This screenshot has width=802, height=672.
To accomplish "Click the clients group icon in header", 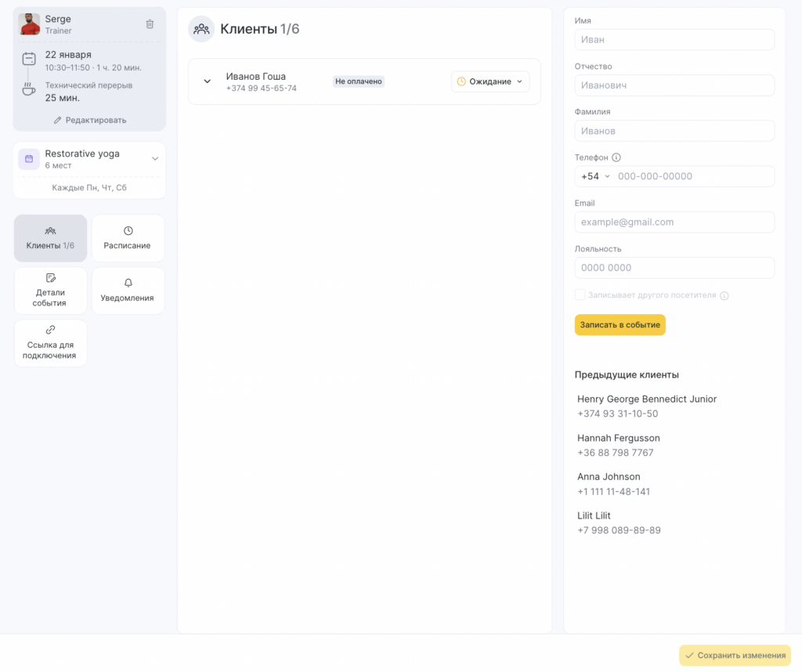I will point(201,29).
